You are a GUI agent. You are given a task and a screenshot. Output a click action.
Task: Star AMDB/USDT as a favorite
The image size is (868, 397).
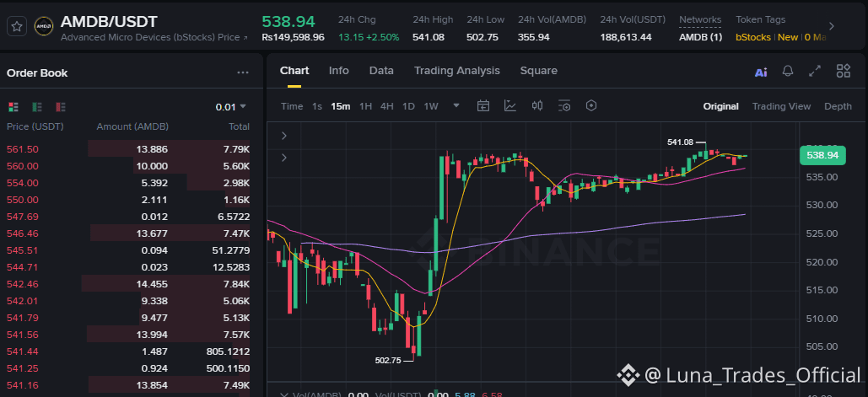pyautogui.click(x=17, y=26)
